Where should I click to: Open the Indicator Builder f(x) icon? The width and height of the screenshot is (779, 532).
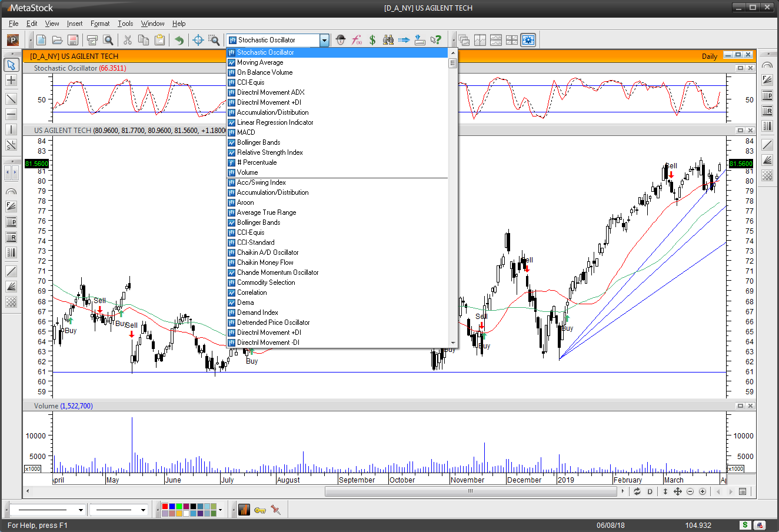357,40
